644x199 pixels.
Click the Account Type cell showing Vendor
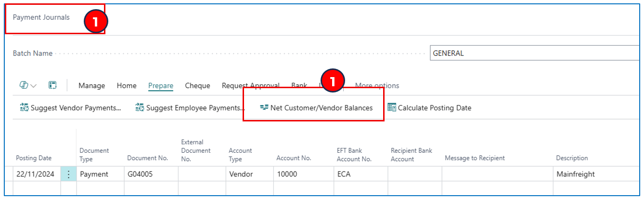click(x=240, y=174)
